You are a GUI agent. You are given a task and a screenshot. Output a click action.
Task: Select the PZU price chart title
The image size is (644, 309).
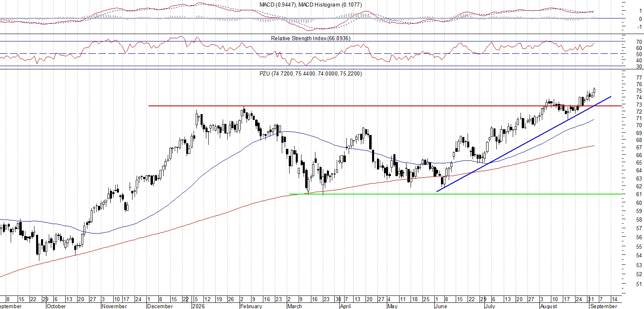point(311,73)
